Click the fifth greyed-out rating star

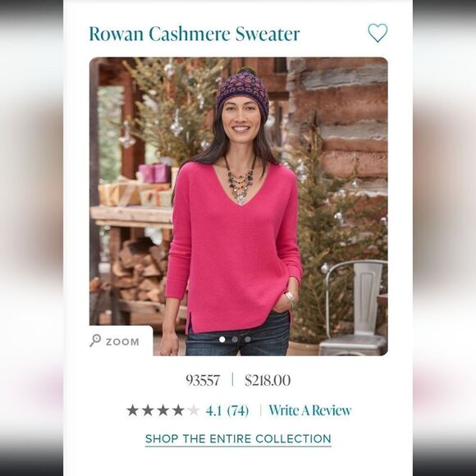(x=194, y=410)
